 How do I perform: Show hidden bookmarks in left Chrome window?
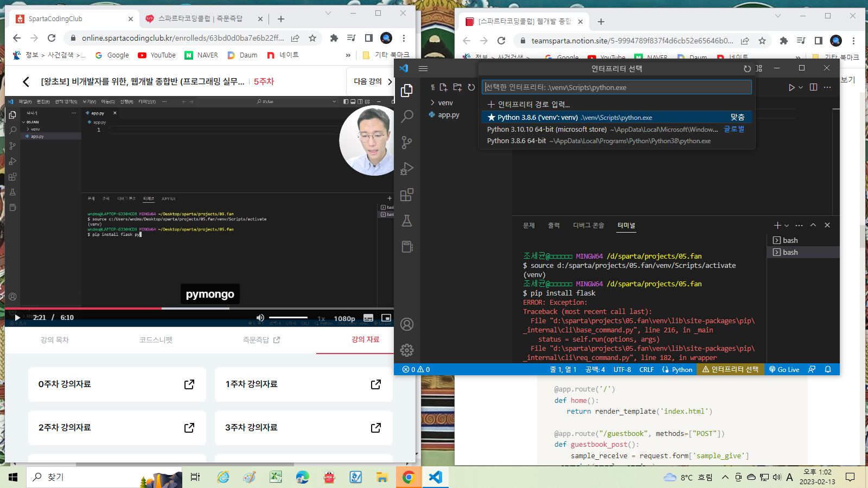click(348, 55)
